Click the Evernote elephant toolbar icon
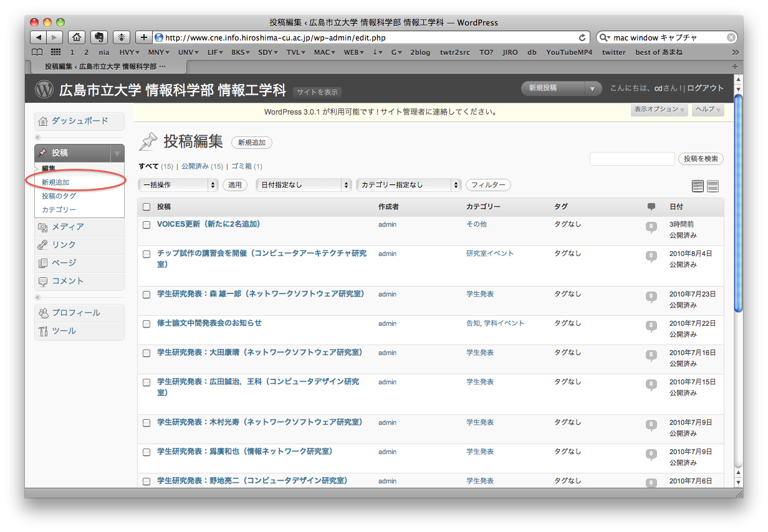Screen dimensions: 768x532 pyautogui.click(x=99, y=37)
